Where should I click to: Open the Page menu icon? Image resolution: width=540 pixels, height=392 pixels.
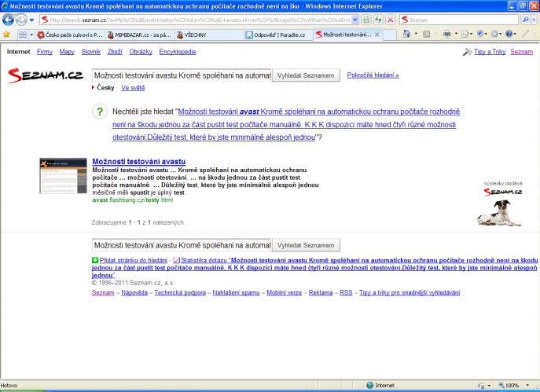tap(465, 34)
